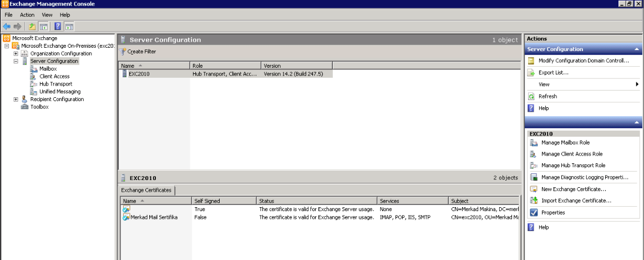Image resolution: width=644 pixels, height=260 pixels.
Task: Open the Help menu
Action: click(x=65, y=15)
